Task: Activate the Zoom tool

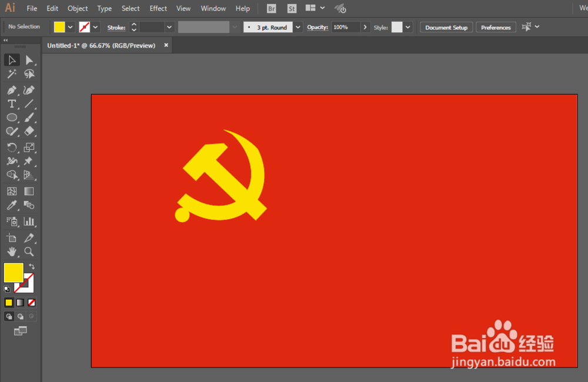Action: (x=29, y=252)
